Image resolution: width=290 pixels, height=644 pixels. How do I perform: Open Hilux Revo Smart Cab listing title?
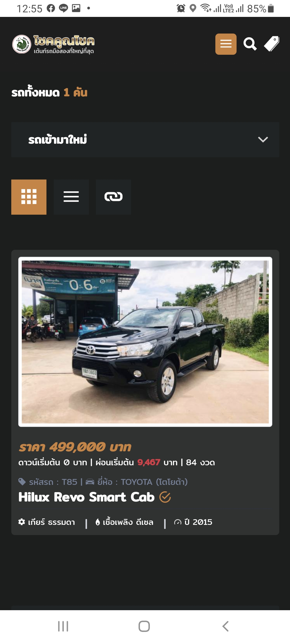[86, 497]
